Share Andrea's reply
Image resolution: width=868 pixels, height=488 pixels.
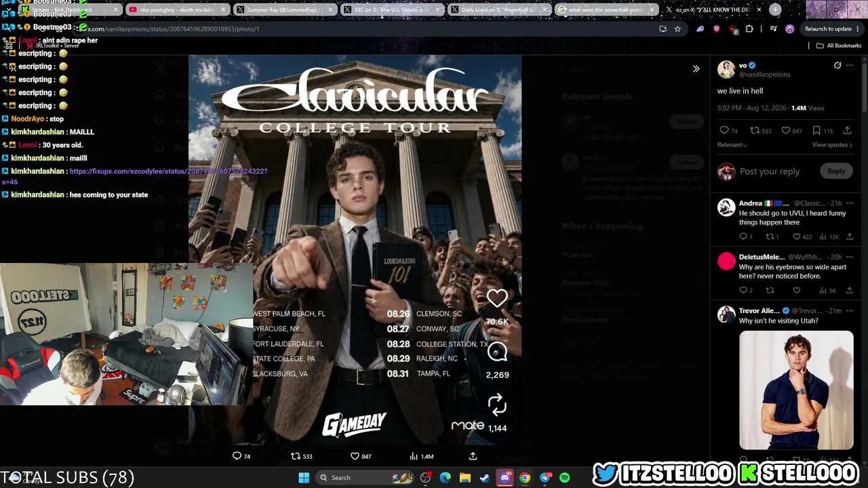pos(849,237)
